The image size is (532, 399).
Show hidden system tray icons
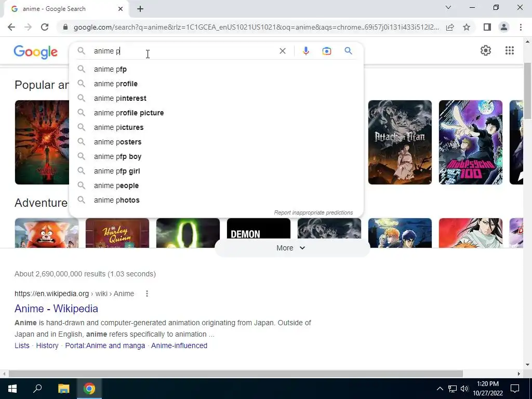pyautogui.click(x=440, y=389)
